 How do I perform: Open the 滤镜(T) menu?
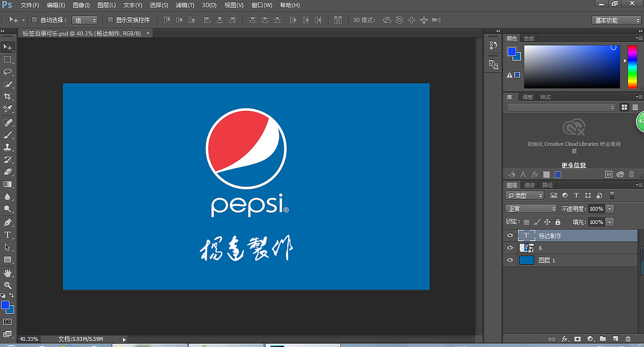(x=185, y=5)
